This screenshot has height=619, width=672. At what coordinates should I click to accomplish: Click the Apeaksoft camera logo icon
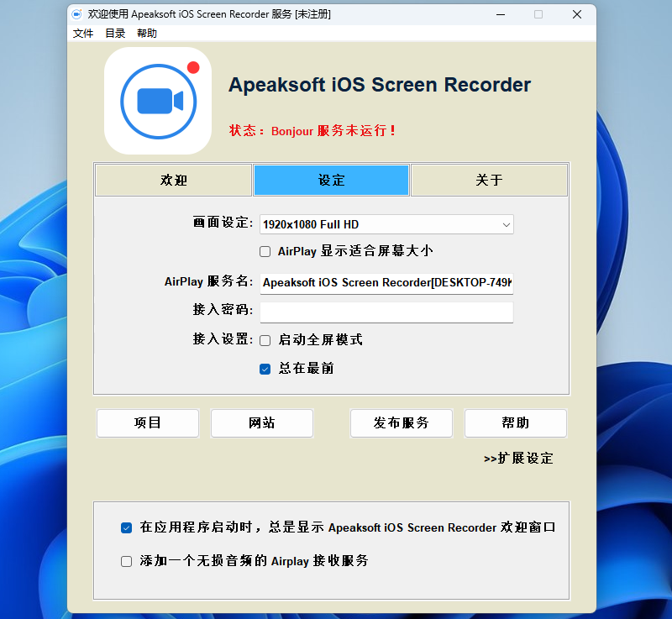(158, 101)
